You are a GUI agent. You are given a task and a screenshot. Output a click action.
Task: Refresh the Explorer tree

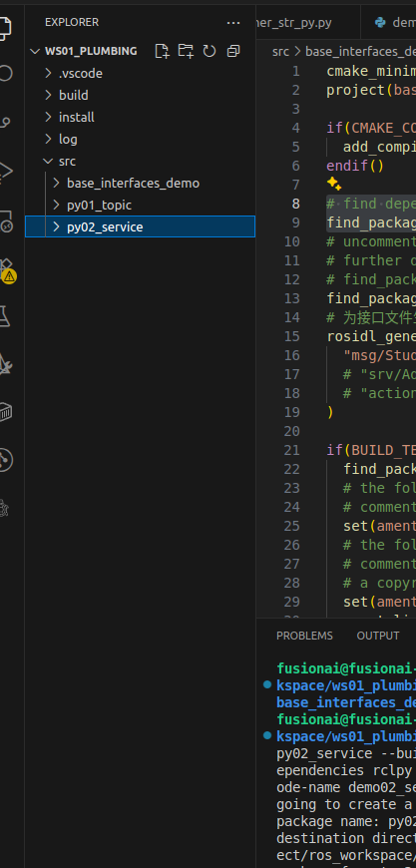[209, 51]
